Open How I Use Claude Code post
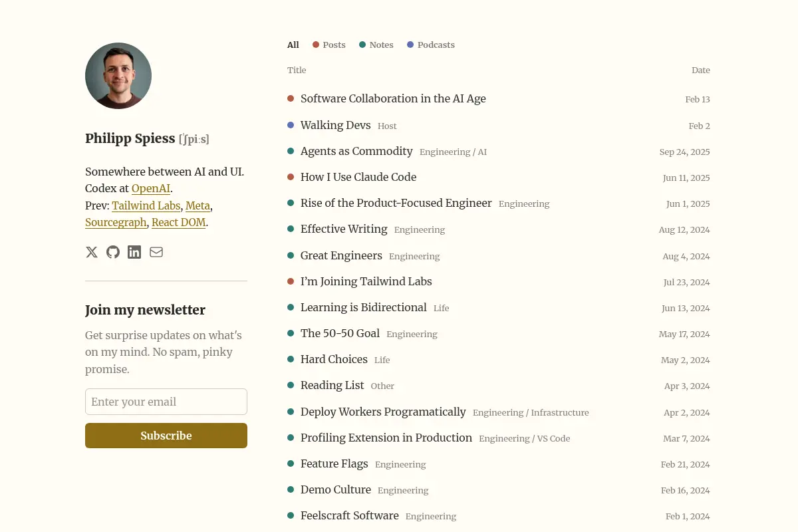 [x=358, y=177]
